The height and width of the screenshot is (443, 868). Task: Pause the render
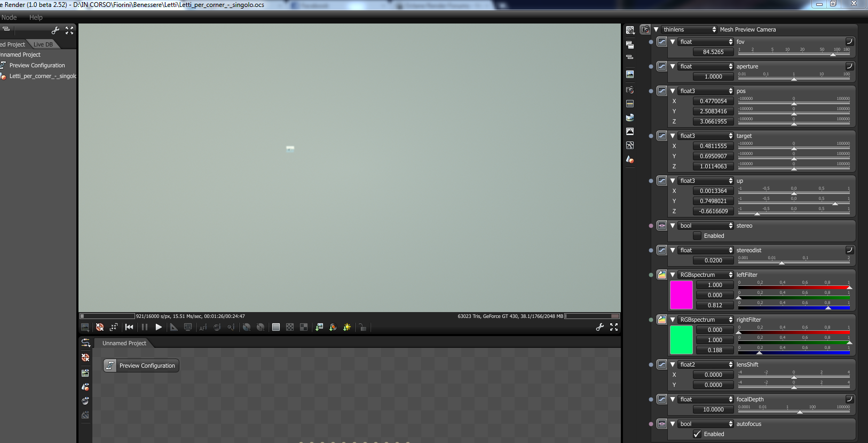144,327
